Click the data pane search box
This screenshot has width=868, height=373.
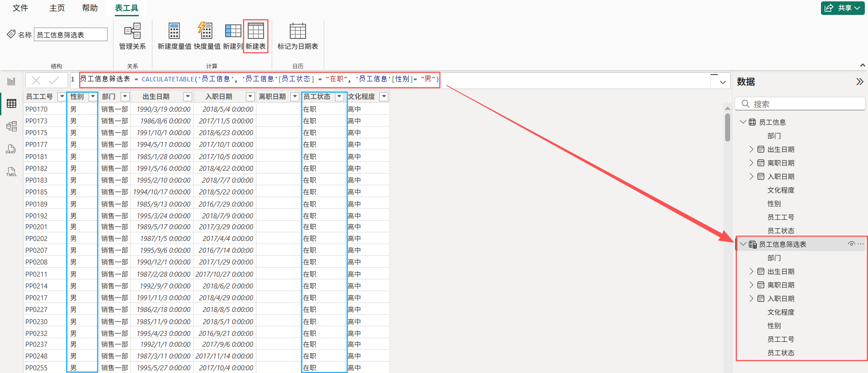pos(800,104)
